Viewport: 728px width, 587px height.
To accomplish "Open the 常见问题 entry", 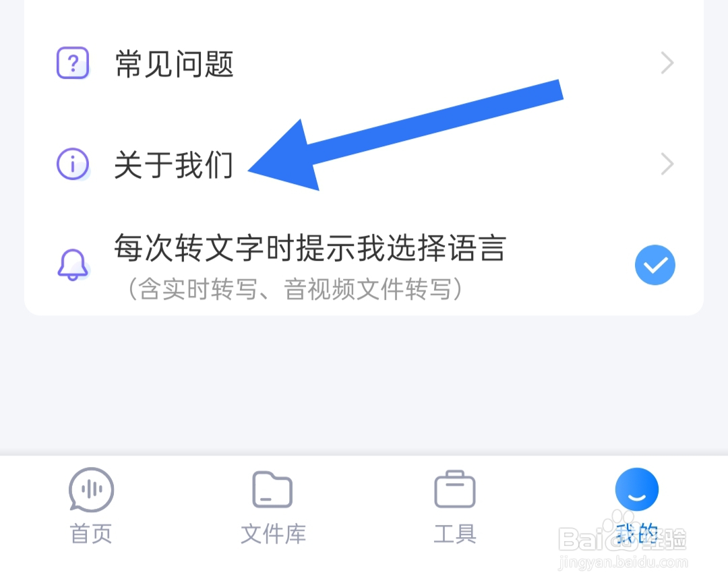I will click(x=364, y=63).
